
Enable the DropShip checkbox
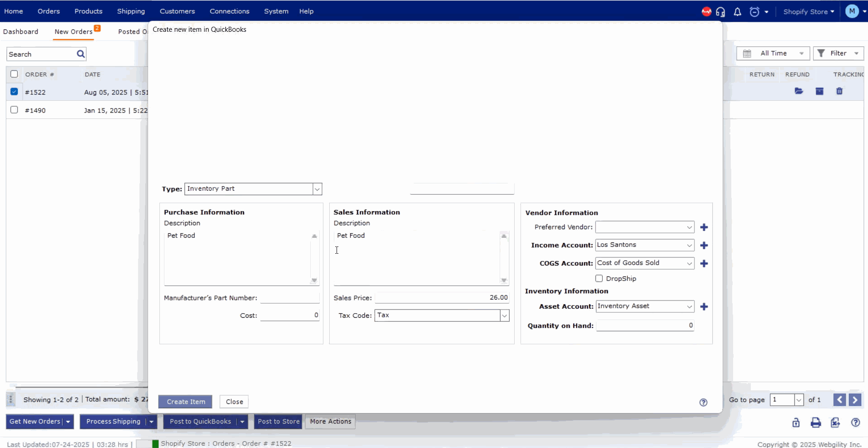[x=599, y=278]
